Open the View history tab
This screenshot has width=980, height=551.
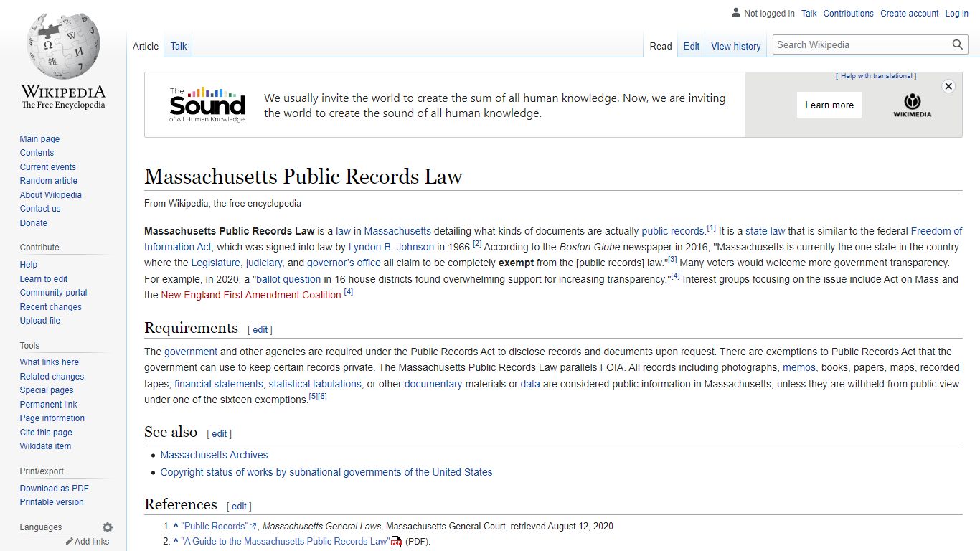coord(735,46)
